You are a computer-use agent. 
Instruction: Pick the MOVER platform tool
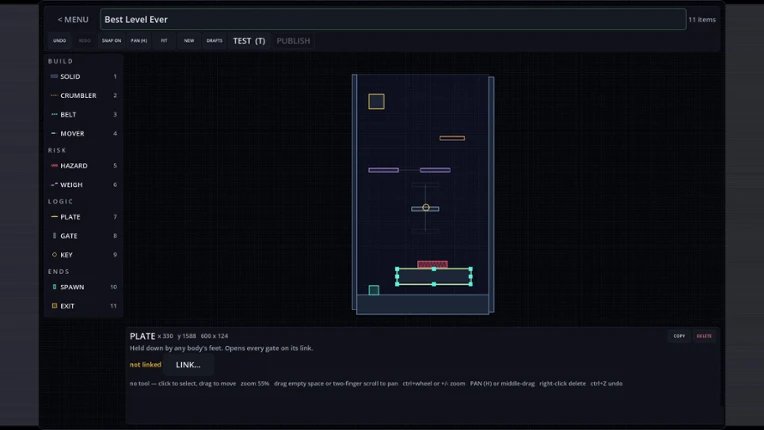tap(83, 133)
